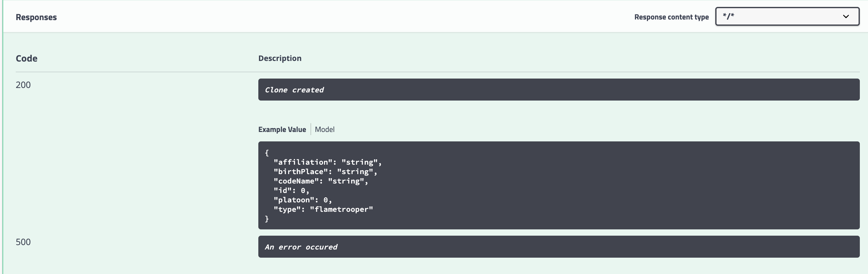This screenshot has width=868, height=274.
Task: Click the example JSON code block
Action: tap(559, 185)
